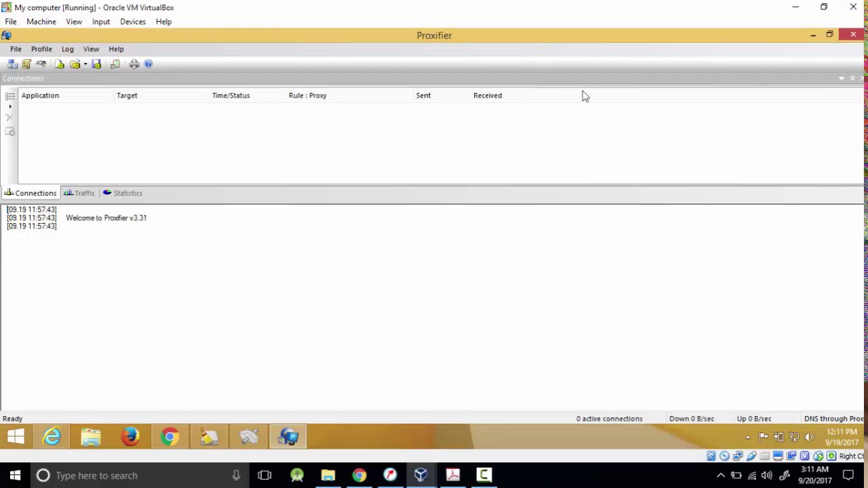Sort by Time/Status column header
The image size is (868, 488).
[231, 96]
